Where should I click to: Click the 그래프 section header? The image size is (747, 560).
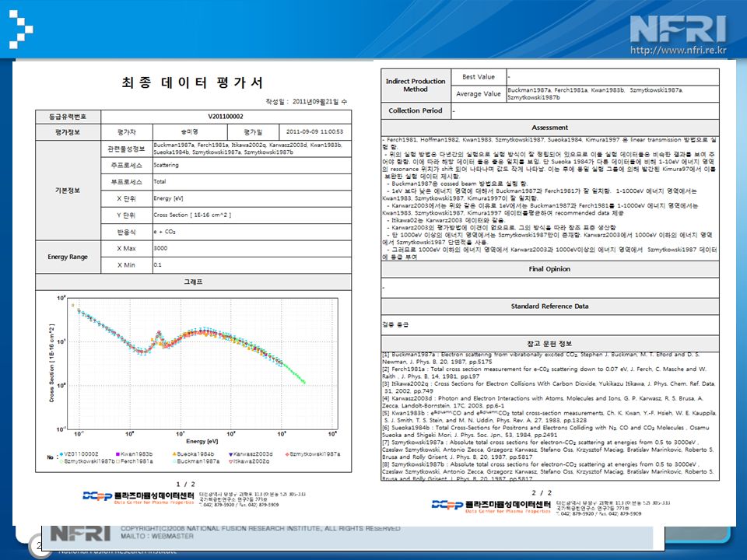(x=194, y=282)
